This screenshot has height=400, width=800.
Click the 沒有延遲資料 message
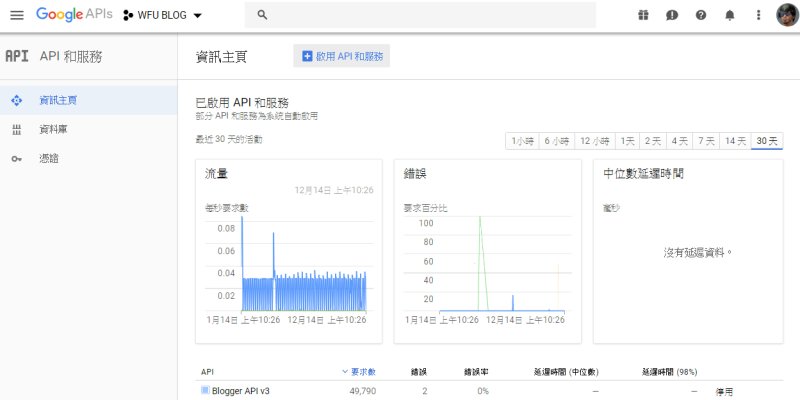697,253
